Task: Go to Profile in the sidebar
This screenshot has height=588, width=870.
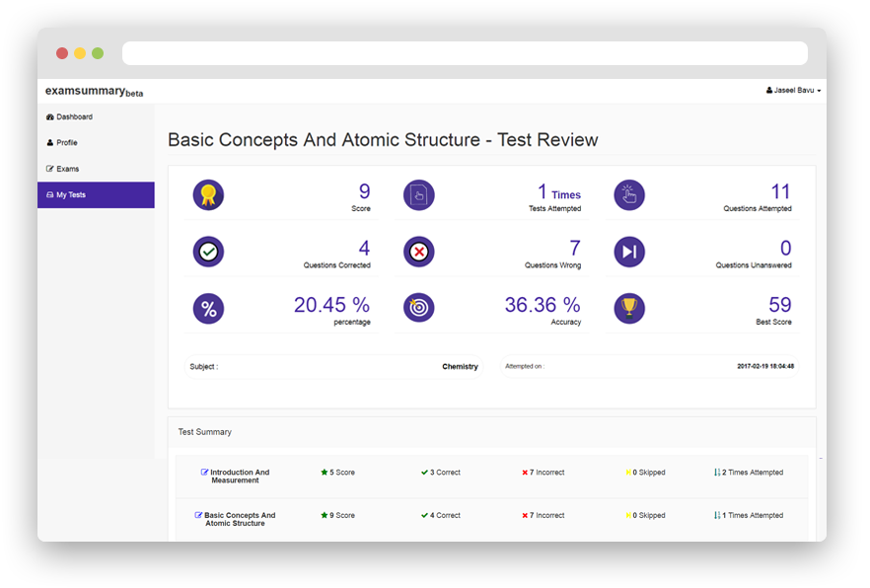Action: click(x=96, y=143)
